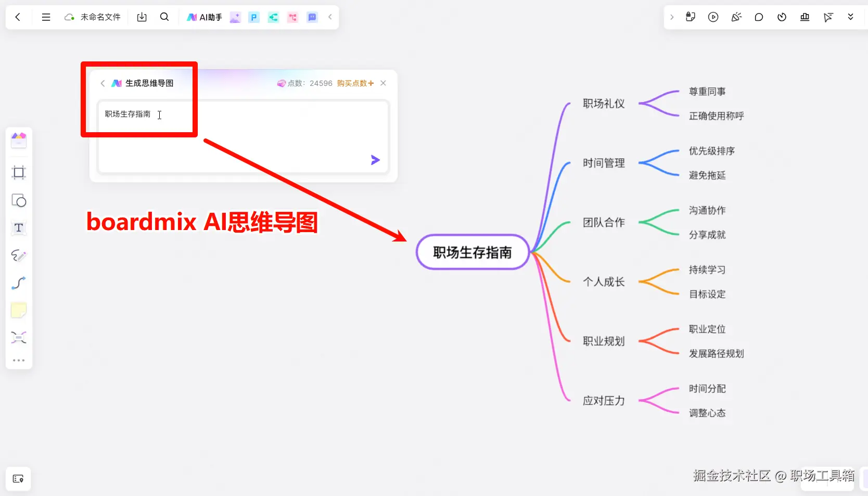
Task: Click the 未命名文件 file name
Action: [100, 17]
